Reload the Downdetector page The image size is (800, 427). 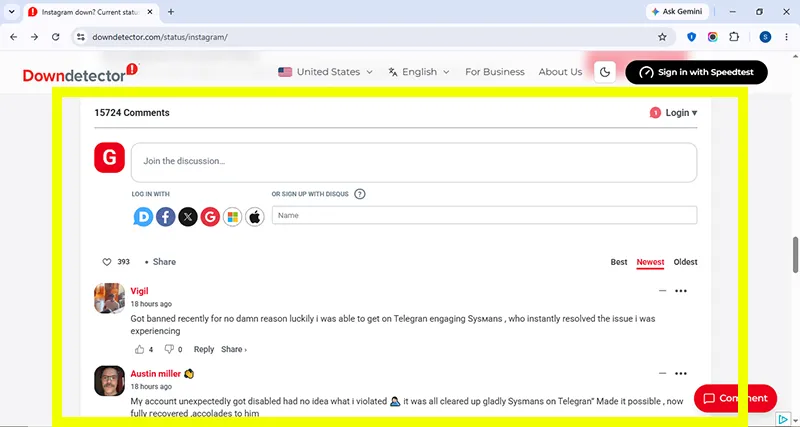[x=56, y=37]
